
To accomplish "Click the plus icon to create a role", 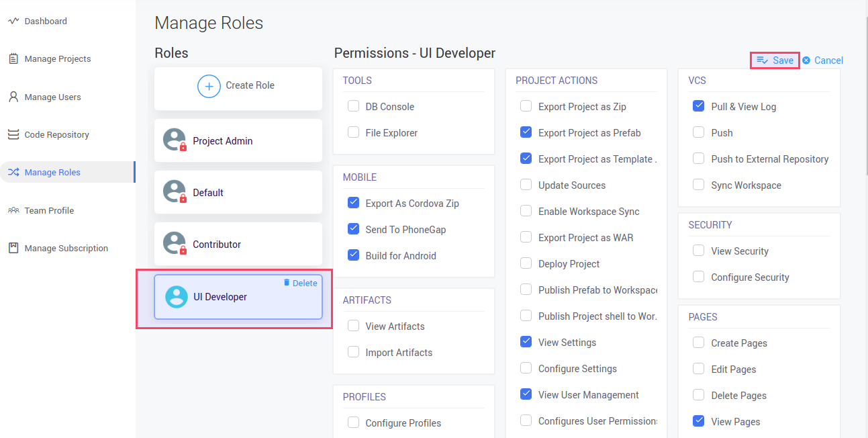I will point(209,86).
